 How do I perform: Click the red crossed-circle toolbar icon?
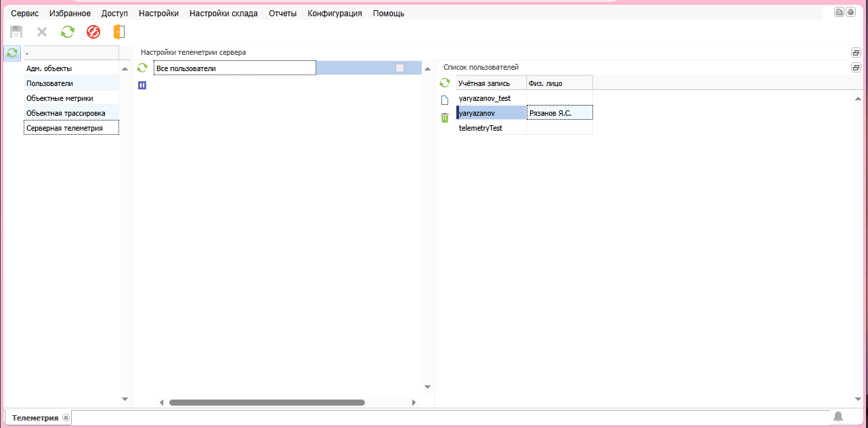point(93,32)
